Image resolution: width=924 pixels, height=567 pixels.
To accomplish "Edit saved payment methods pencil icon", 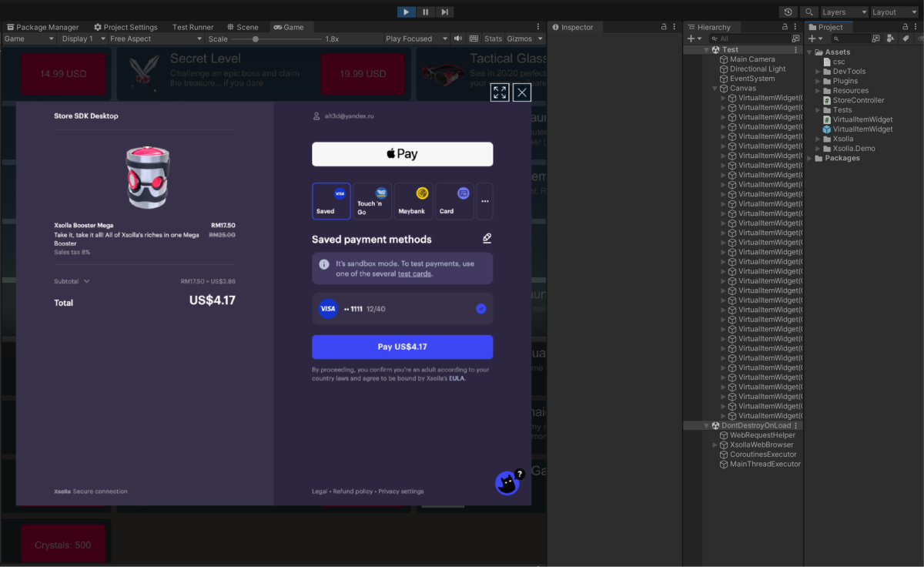I will [x=487, y=239].
